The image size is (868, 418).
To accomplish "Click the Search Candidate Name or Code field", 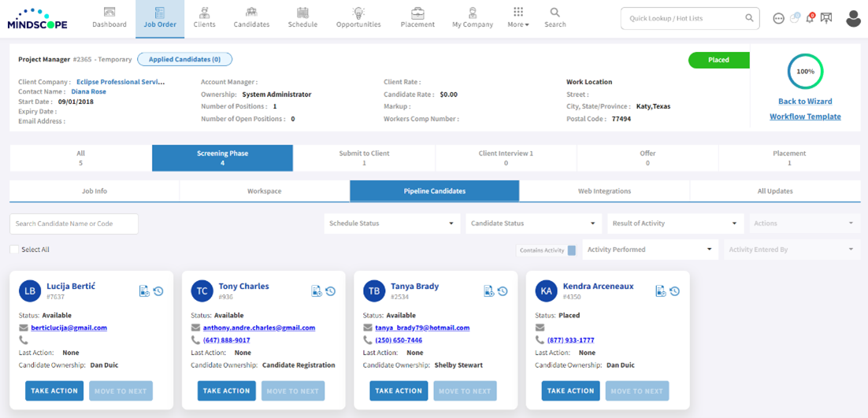I will coord(74,224).
